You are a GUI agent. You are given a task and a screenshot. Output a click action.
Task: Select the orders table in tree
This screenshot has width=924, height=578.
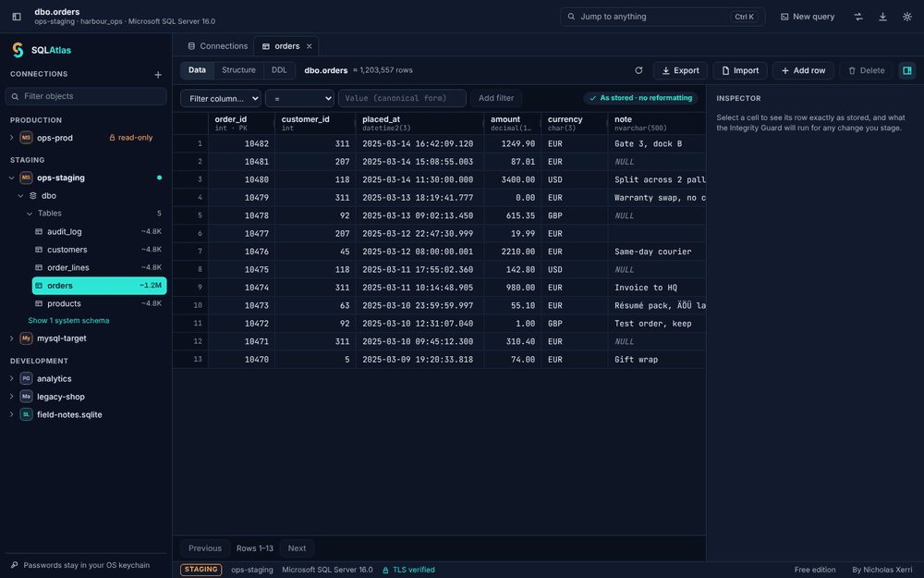pyautogui.click(x=99, y=286)
